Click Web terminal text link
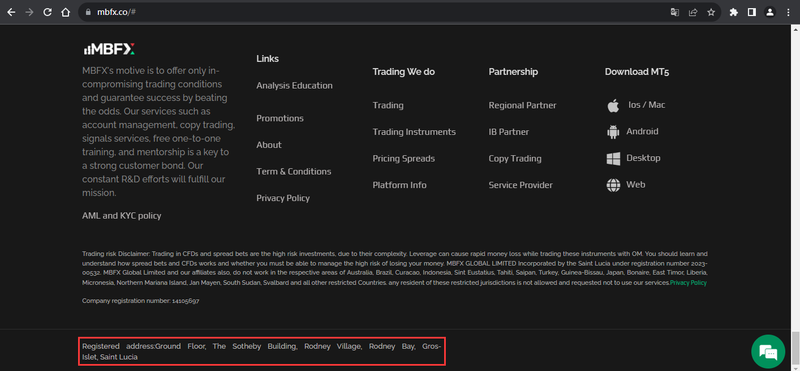The height and width of the screenshot is (371, 800). coord(636,184)
